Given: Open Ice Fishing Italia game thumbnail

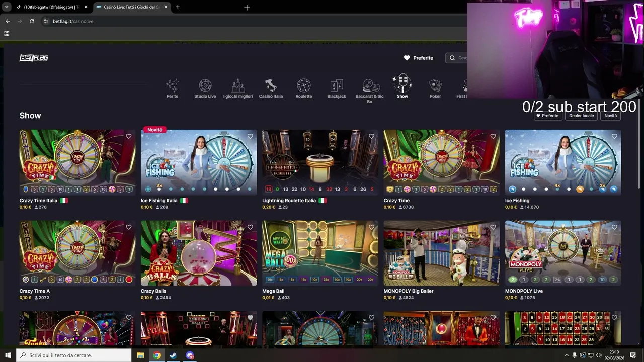Looking at the screenshot, I should click(x=199, y=162).
